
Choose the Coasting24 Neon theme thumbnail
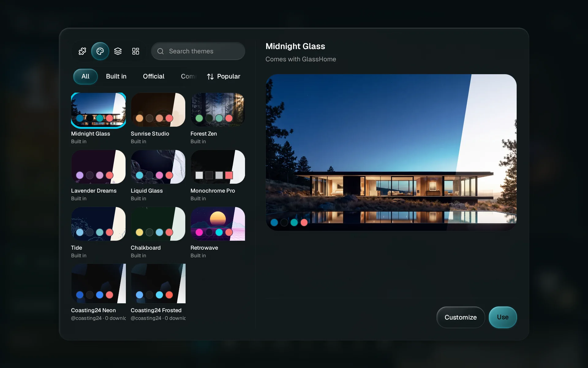coord(98,284)
